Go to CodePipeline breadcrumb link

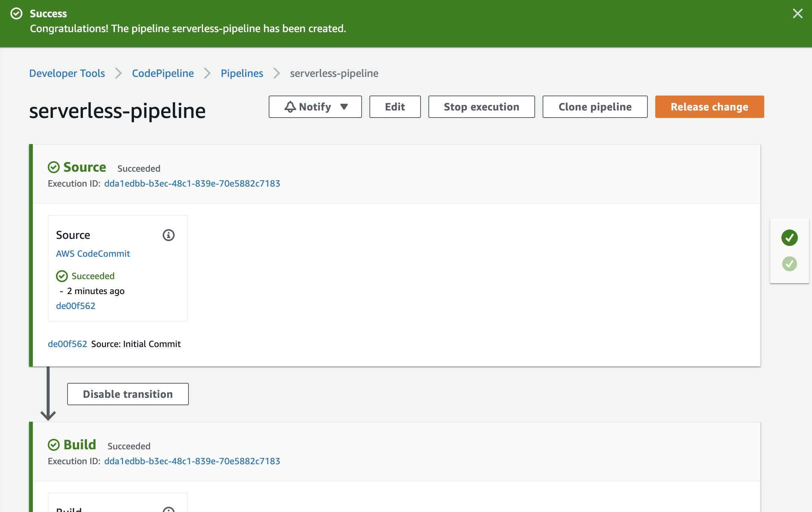pyautogui.click(x=163, y=73)
